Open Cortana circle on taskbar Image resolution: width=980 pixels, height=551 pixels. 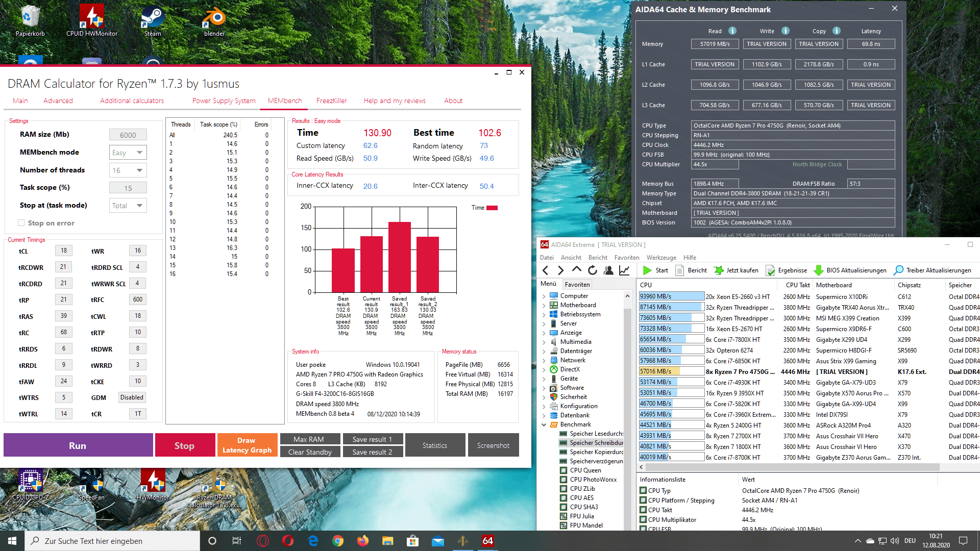[x=212, y=541]
